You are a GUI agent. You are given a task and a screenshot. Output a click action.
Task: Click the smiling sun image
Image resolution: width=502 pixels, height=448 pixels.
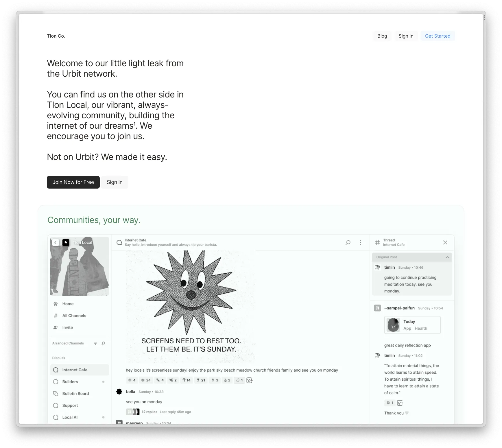[x=191, y=307]
